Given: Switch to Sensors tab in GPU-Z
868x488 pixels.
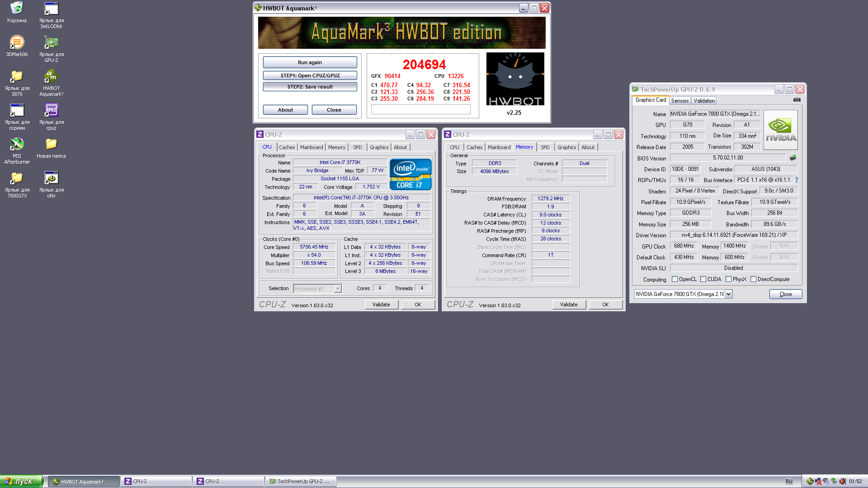Looking at the screenshot, I should point(679,101).
